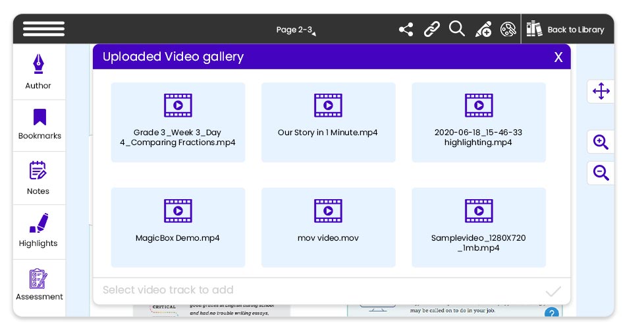Select Our Story in 1 Minute.mp4 name
This screenshot has width=644, height=335.
[328, 133]
